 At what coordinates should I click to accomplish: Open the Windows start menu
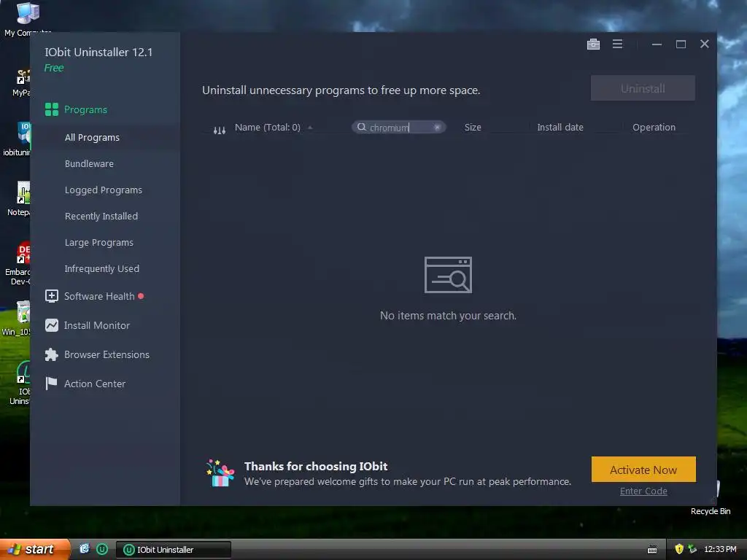coord(35,549)
